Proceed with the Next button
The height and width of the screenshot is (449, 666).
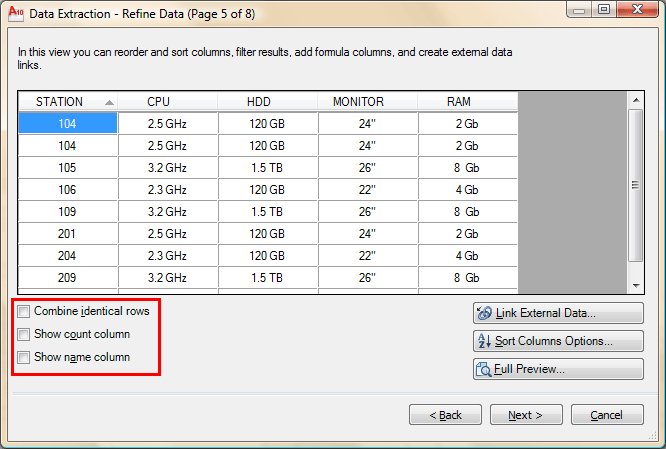(x=526, y=415)
